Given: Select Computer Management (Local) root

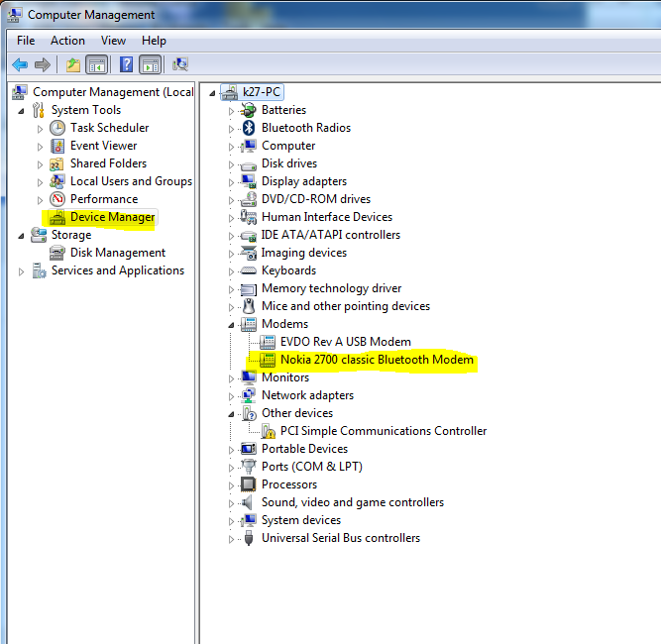Looking at the screenshot, I should point(113,92).
